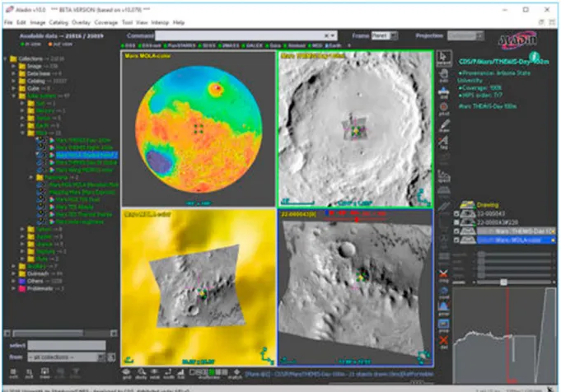
Task: Select Mars TES Albedo in the tree
Action: (75, 207)
